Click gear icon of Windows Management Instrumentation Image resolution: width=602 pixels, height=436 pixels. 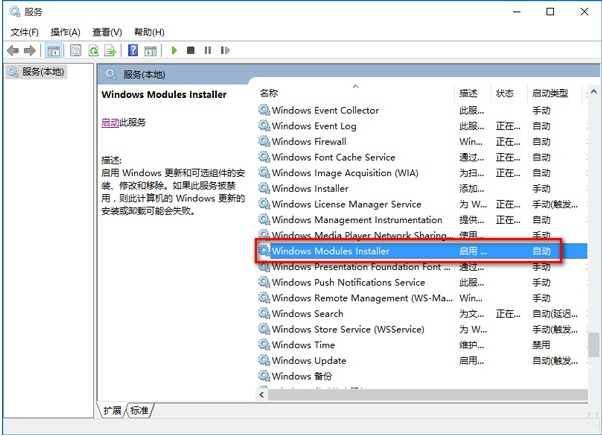tap(264, 220)
